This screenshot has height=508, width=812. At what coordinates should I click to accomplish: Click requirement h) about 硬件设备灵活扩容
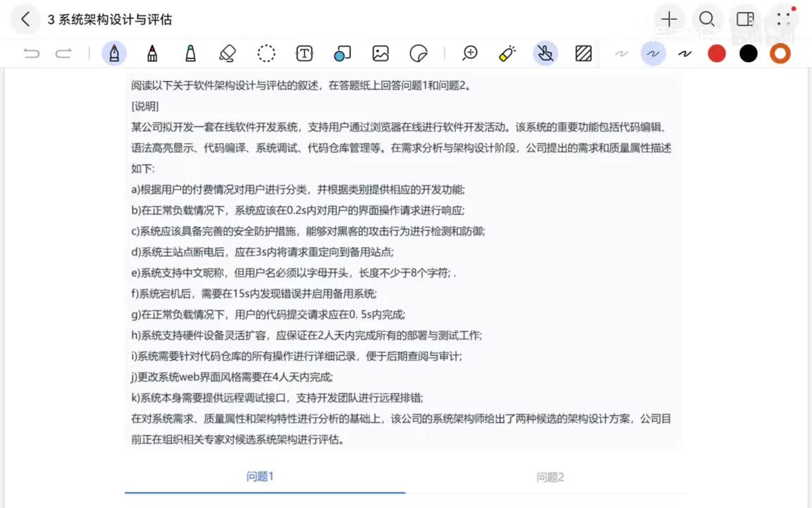(x=307, y=335)
